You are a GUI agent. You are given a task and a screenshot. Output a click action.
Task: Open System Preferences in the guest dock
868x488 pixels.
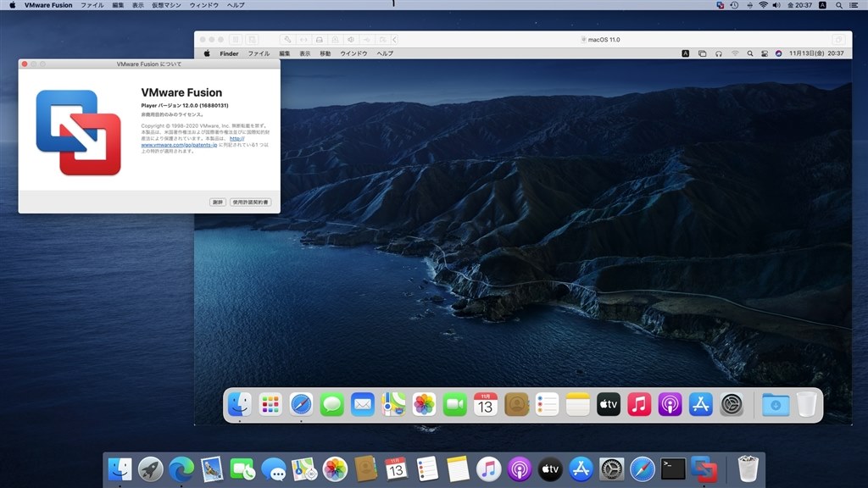(x=732, y=405)
